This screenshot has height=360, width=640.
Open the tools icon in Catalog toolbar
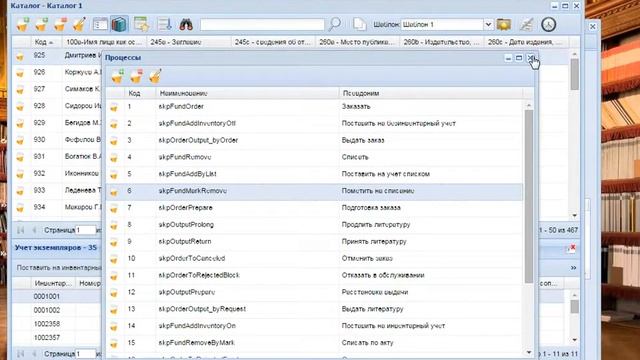527,24
